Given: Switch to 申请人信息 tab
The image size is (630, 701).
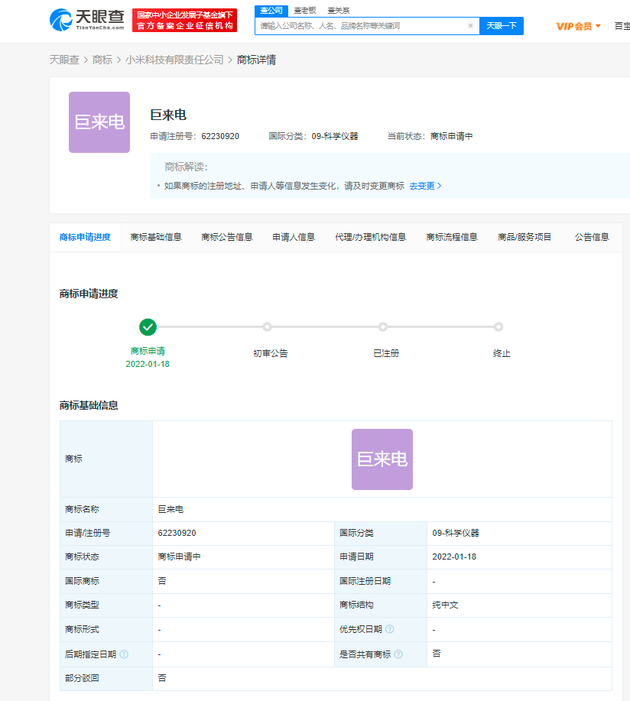Looking at the screenshot, I should 293,237.
